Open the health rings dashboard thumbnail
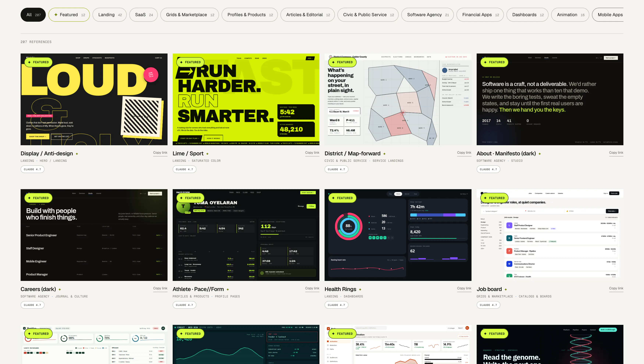 (398, 235)
